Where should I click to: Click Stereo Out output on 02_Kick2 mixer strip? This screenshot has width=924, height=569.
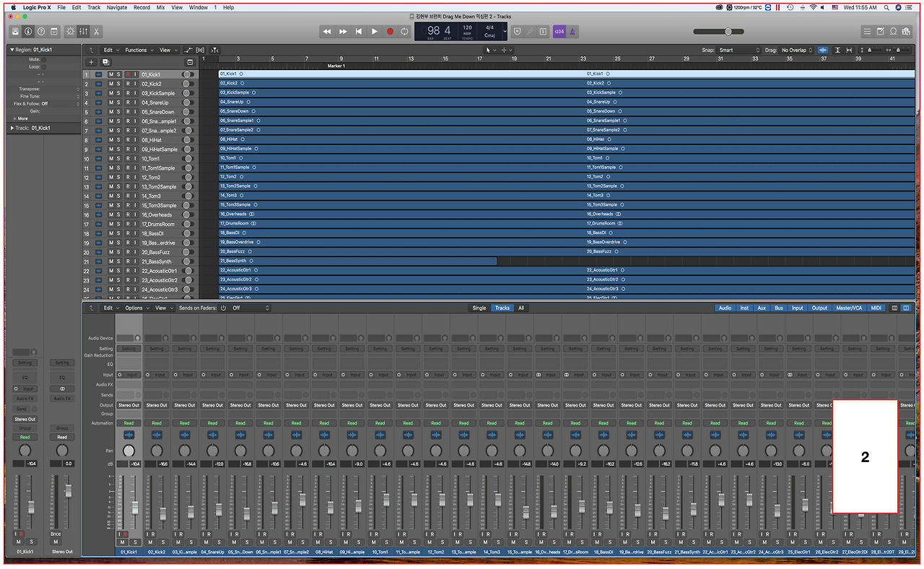pyautogui.click(x=157, y=405)
